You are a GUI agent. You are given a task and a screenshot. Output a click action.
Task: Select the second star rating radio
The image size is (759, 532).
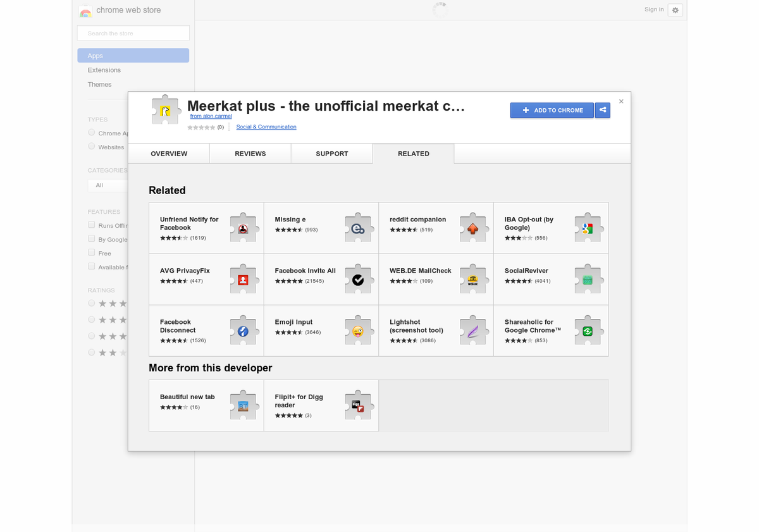coord(92,319)
